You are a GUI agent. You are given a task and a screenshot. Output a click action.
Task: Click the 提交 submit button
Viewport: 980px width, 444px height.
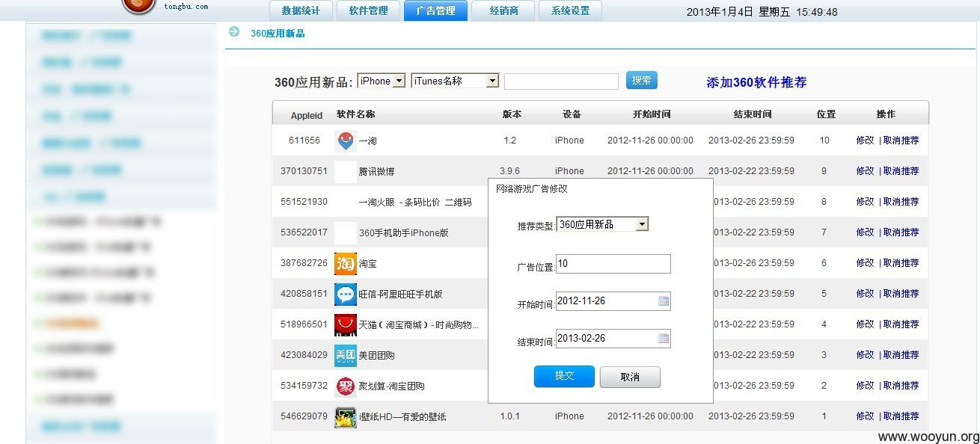[x=564, y=376]
